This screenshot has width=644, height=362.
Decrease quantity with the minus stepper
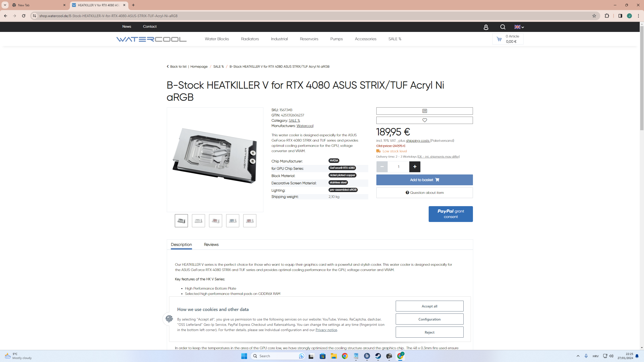click(x=382, y=167)
